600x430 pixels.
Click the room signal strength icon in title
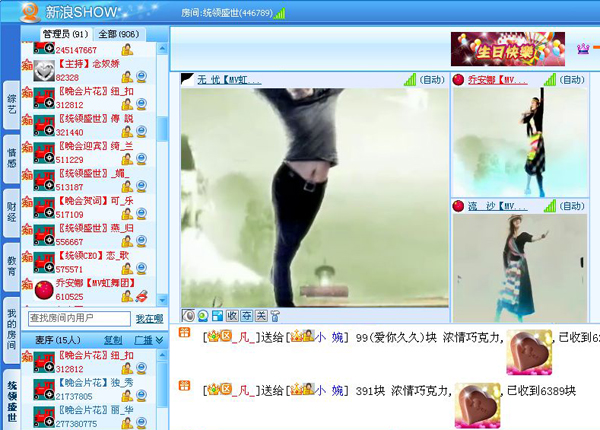point(280,13)
